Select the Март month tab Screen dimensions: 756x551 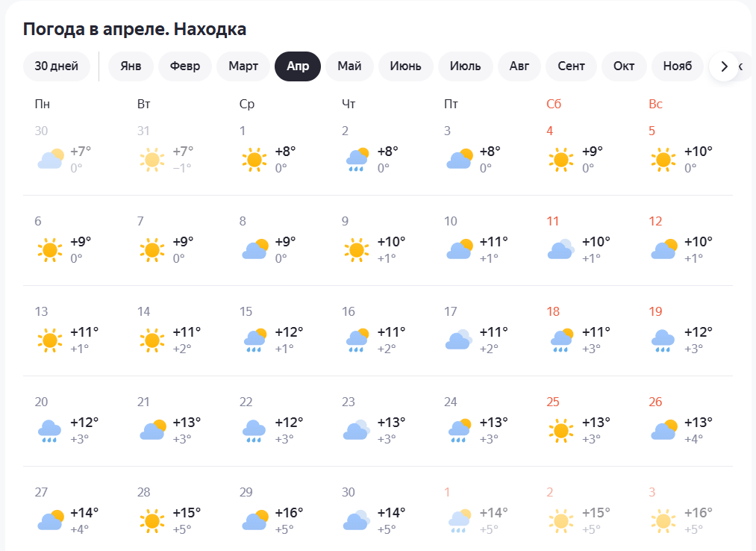[243, 66]
